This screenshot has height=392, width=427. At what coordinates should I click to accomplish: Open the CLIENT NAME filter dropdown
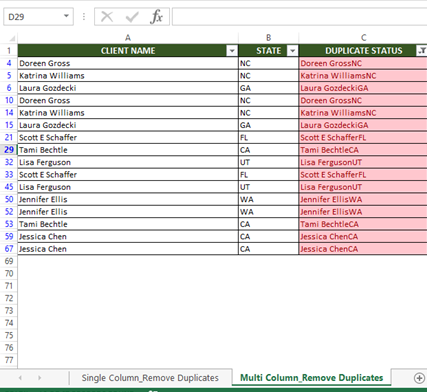[232, 51]
